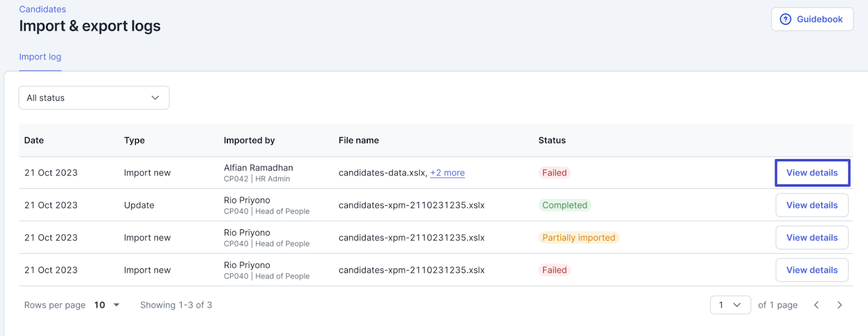868x336 pixels.
Task: Switch to the Import log tab
Action: pyautogui.click(x=40, y=57)
